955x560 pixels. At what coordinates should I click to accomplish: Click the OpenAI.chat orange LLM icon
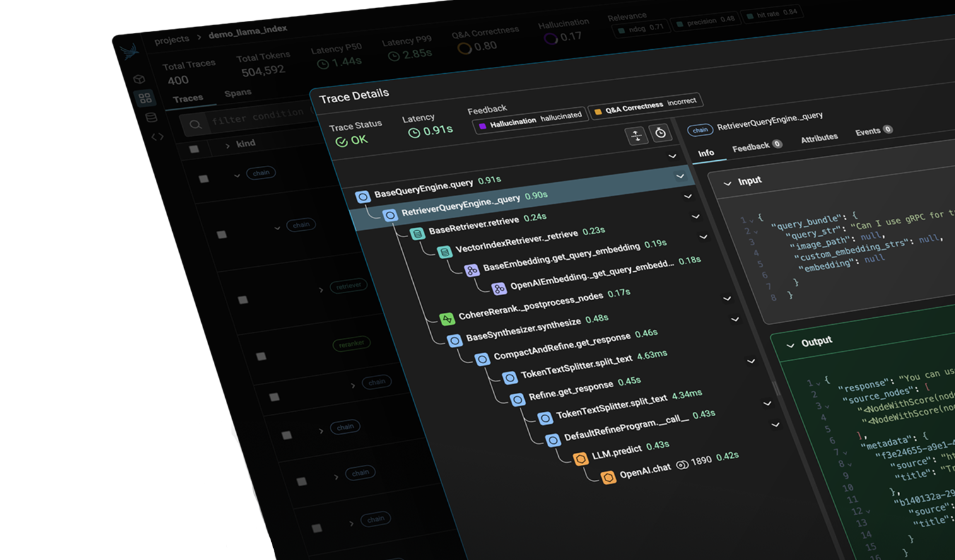point(608,477)
